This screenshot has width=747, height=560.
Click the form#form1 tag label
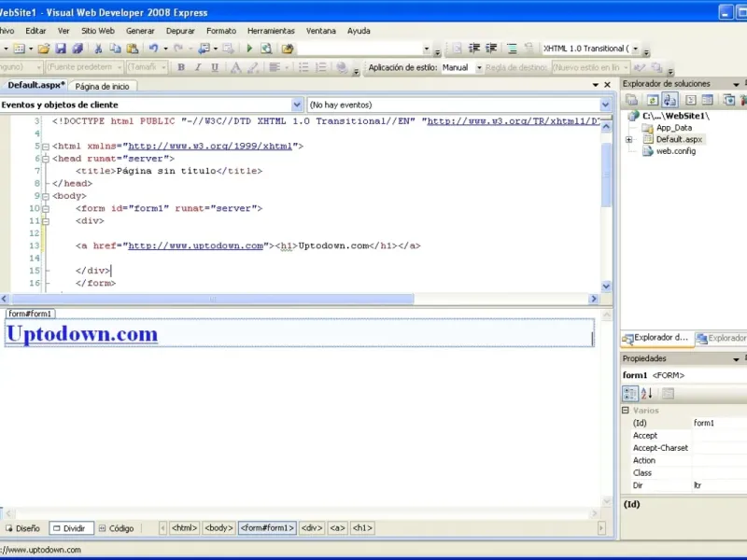30,314
